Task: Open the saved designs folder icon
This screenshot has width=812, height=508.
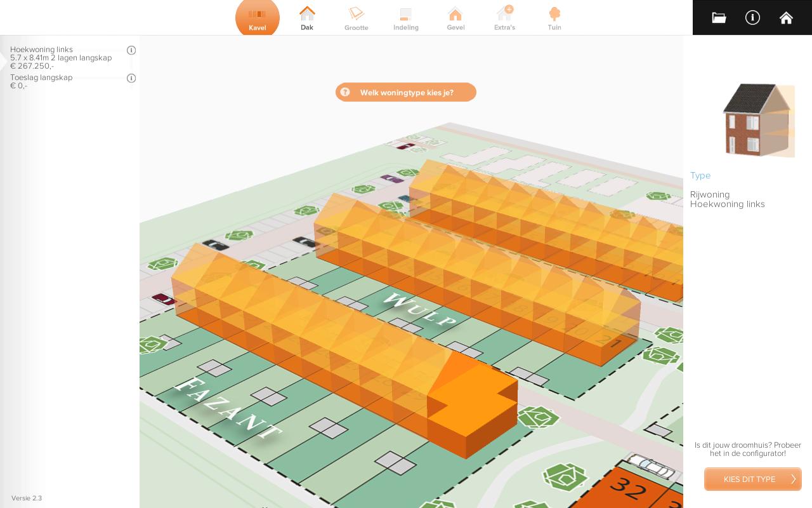Action: click(719, 18)
